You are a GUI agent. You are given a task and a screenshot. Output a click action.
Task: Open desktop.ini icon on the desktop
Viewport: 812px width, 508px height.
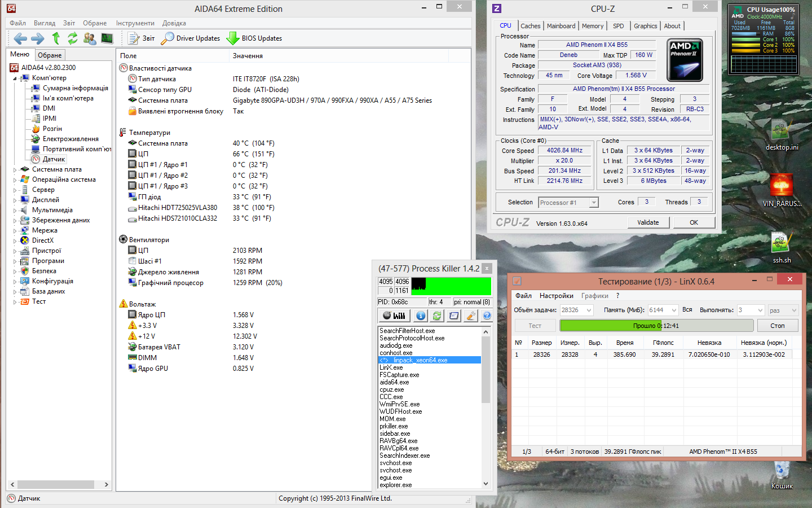pos(782,135)
